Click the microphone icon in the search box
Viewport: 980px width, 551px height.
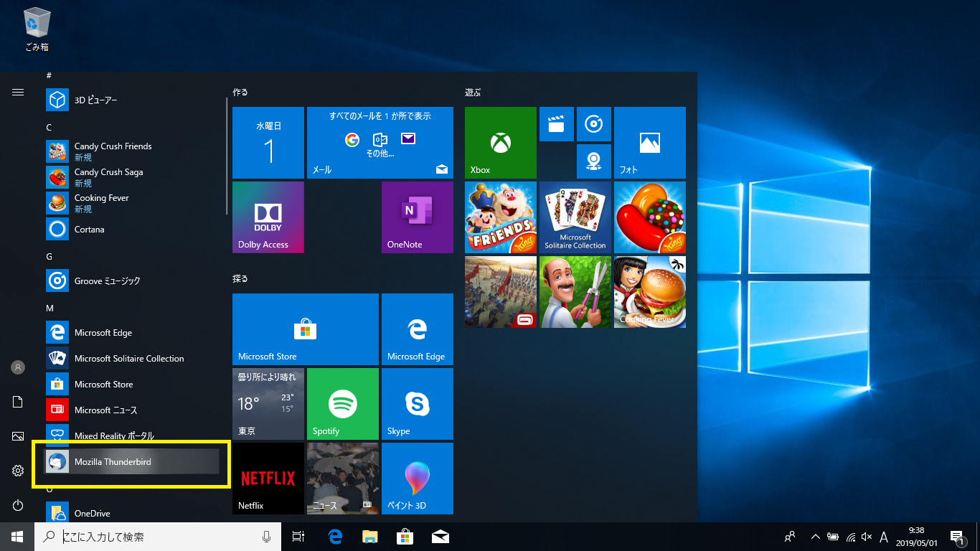point(266,537)
